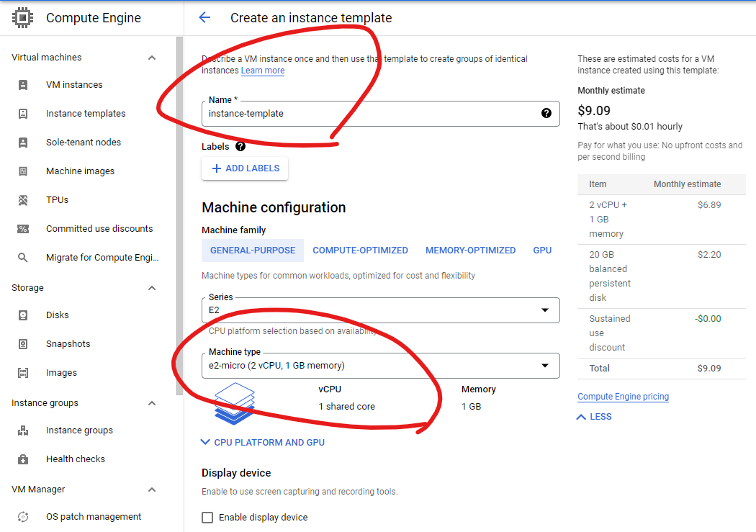Expand CPU PLATFORM AND GPU

coord(263,442)
